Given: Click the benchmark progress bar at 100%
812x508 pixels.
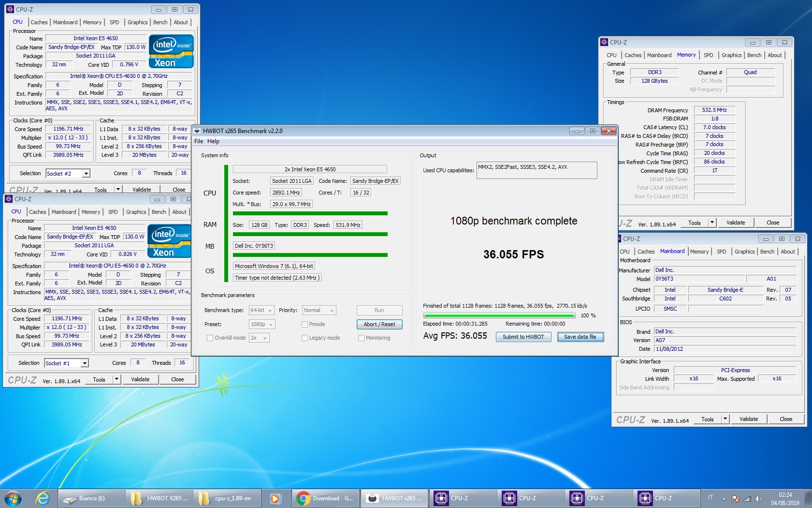Looking at the screenshot, I should coord(499,315).
